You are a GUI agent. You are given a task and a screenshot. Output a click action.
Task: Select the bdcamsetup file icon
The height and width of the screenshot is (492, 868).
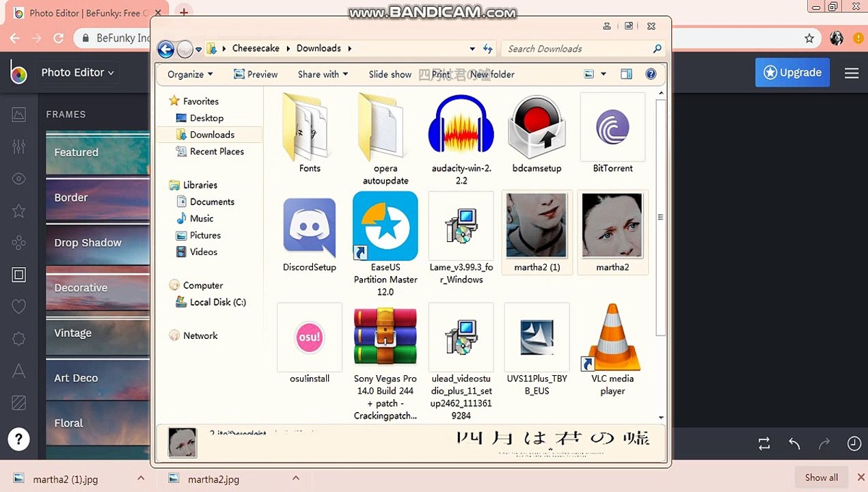(x=537, y=127)
